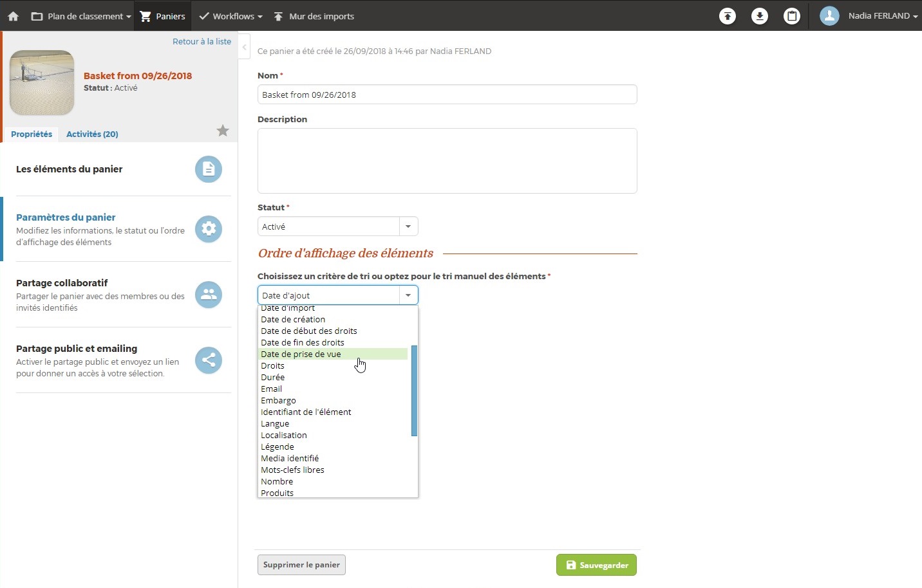
Task: Click the Description text area
Action: pos(447,161)
